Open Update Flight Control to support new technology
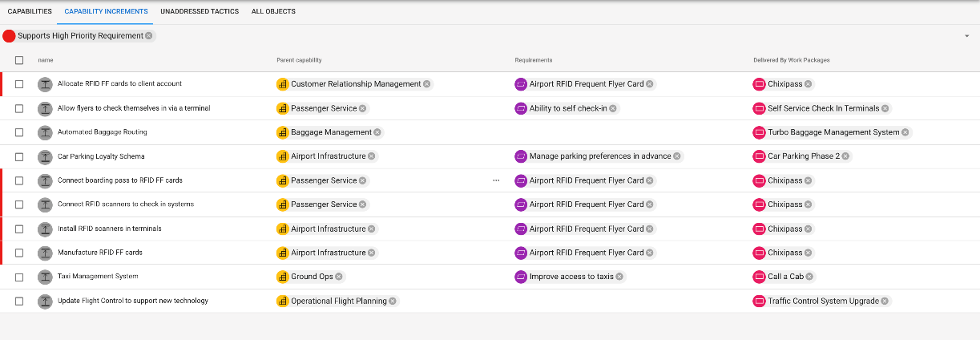 [133, 301]
